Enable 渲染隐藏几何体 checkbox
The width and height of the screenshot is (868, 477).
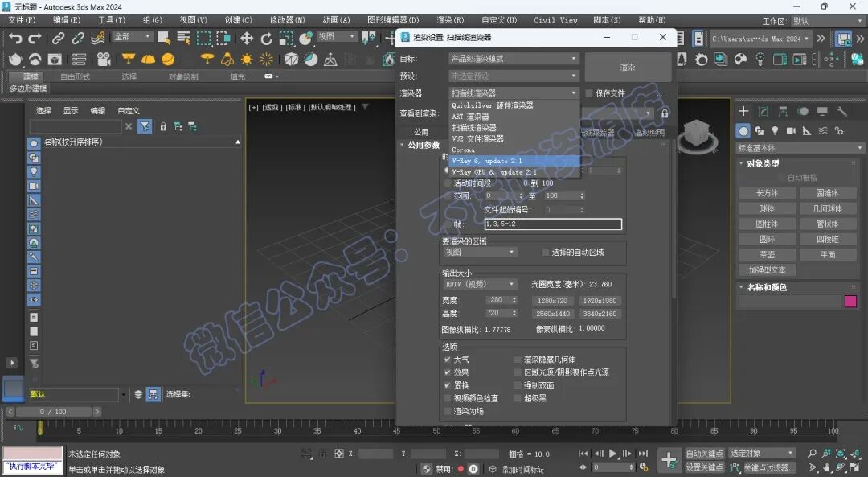518,359
